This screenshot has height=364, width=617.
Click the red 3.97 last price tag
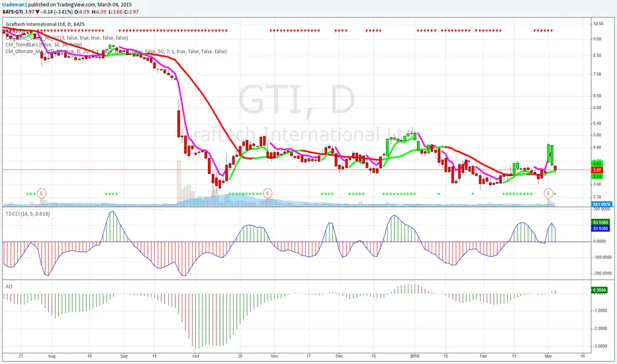click(x=597, y=170)
